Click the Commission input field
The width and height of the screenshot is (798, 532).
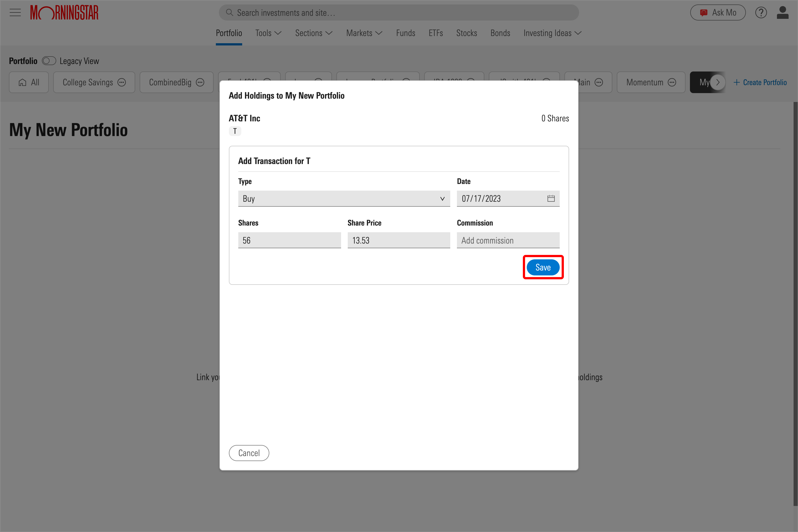click(x=508, y=240)
